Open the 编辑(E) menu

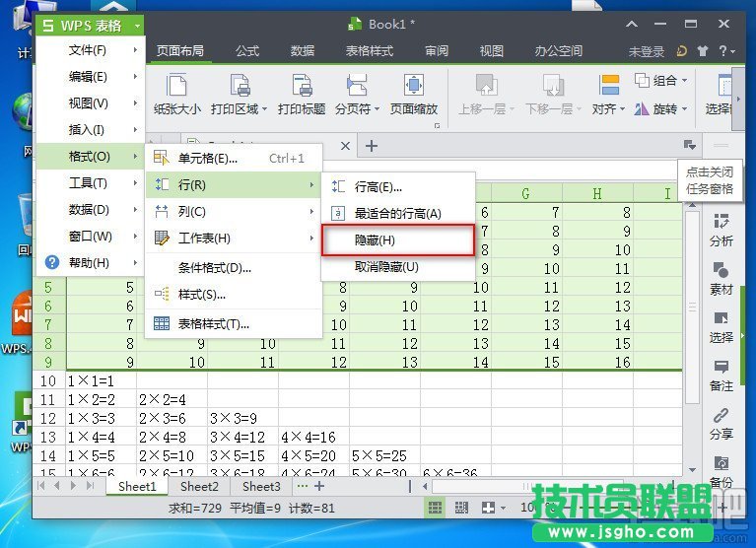pyautogui.click(x=91, y=77)
